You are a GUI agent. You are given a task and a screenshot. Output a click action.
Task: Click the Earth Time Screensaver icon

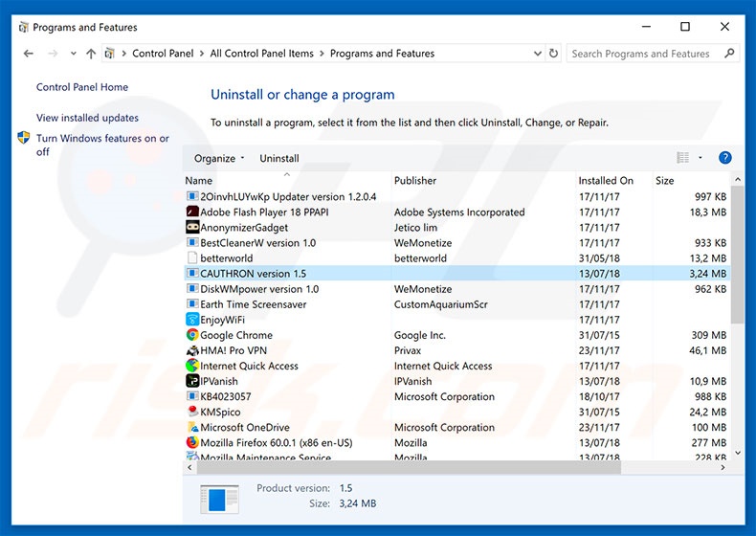coord(192,304)
